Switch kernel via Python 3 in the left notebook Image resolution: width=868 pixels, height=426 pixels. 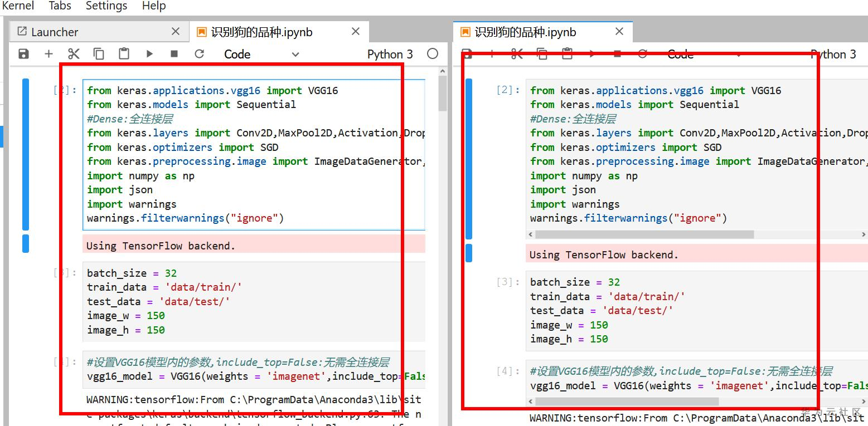pyautogui.click(x=390, y=54)
